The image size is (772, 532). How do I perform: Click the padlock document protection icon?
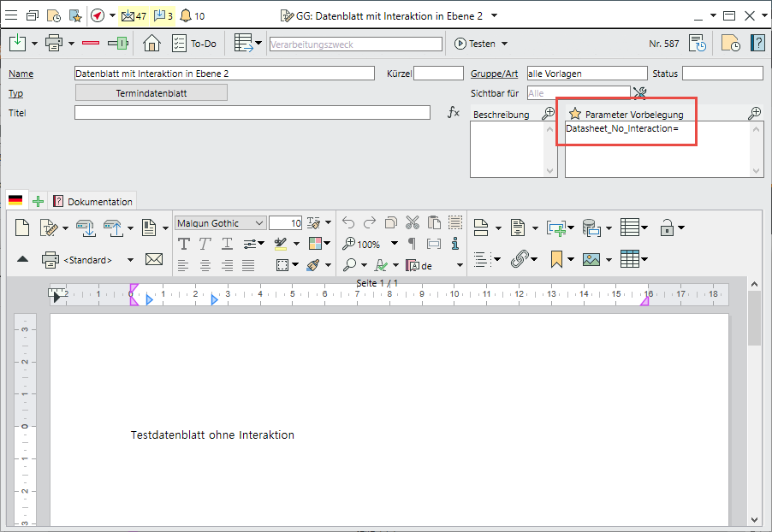coord(667,227)
